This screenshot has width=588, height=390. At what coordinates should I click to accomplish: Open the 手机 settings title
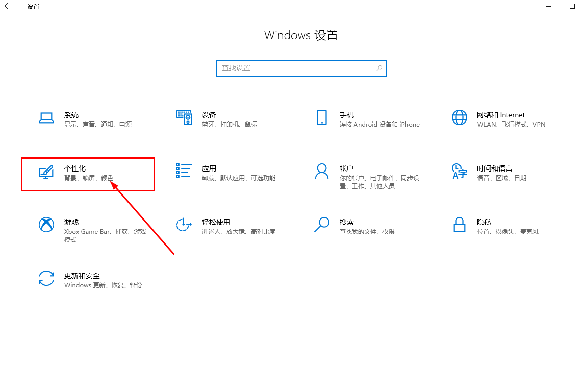346,115
